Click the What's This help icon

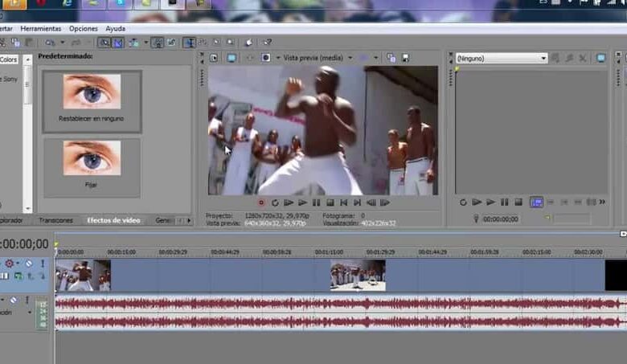pos(267,42)
